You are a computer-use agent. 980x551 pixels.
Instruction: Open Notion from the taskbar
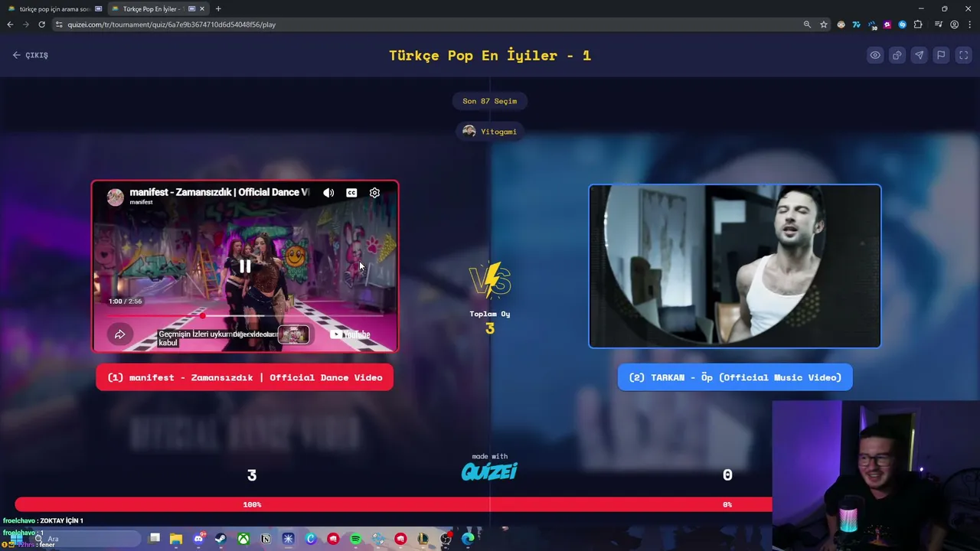click(266, 539)
